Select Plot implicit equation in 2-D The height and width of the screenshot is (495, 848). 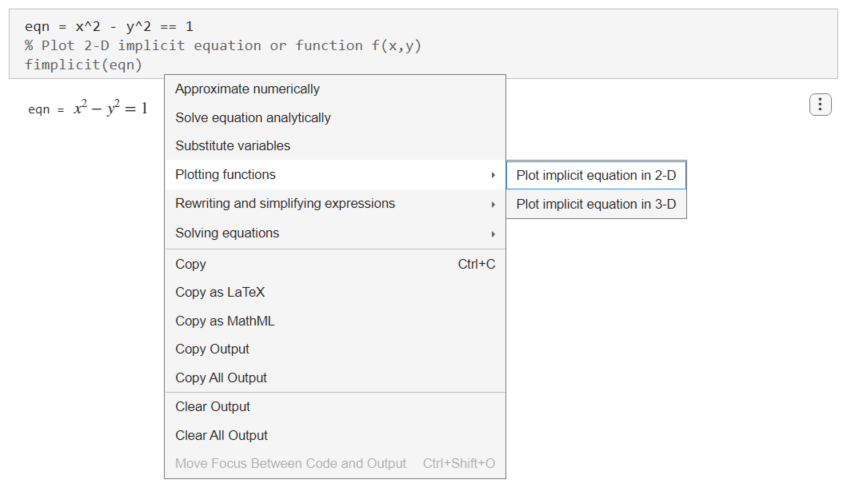pyautogui.click(x=596, y=175)
